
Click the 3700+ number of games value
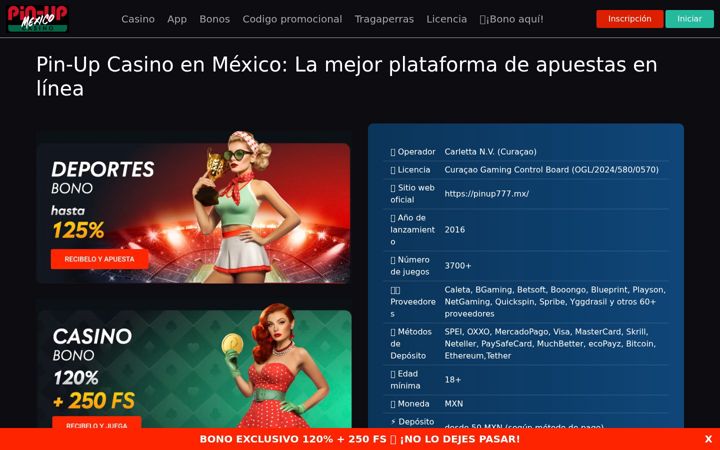457,265
